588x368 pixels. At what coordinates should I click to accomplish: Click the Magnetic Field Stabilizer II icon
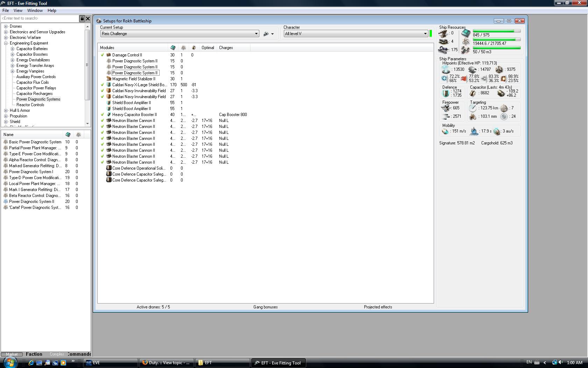point(109,79)
